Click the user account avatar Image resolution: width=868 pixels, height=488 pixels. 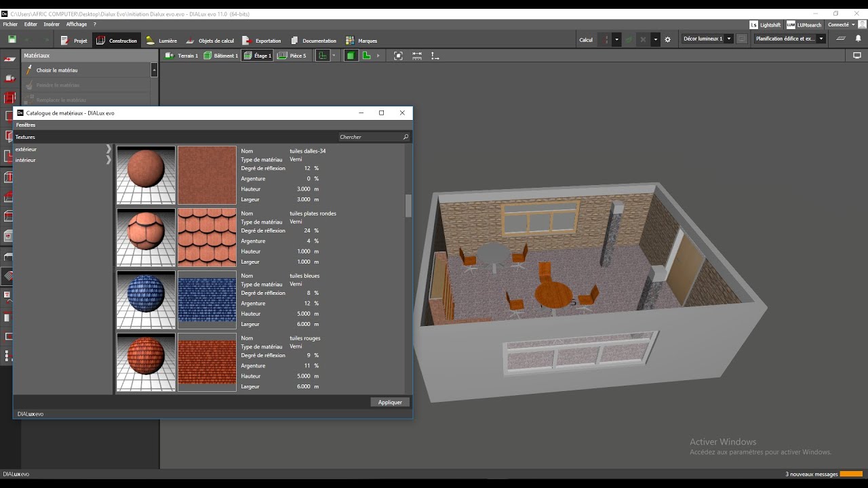point(862,25)
